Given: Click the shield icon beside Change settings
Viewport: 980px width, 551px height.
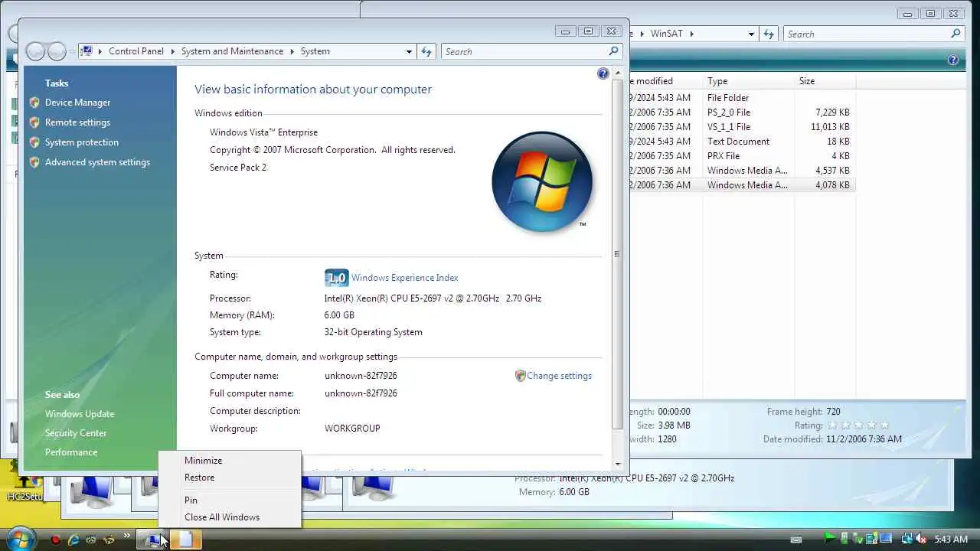Looking at the screenshot, I should pyautogui.click(x=520, y=376).
